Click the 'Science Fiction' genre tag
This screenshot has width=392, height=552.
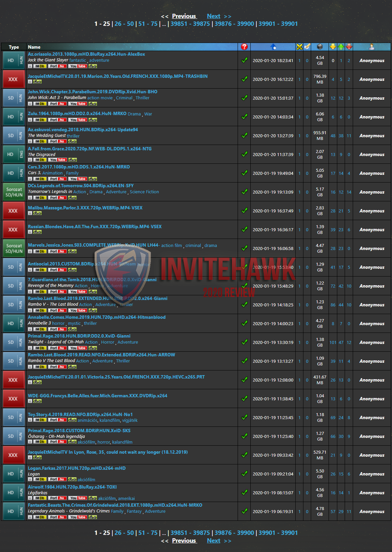[144, 192]
